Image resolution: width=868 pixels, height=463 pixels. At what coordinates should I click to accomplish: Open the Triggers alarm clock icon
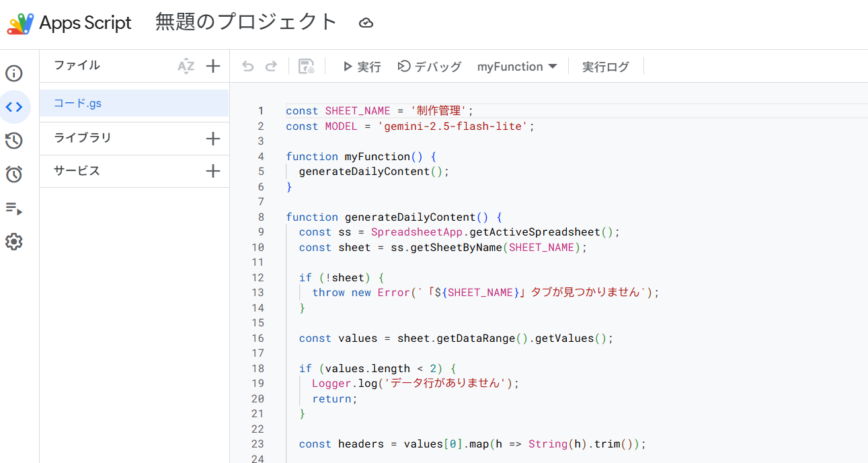14,174
